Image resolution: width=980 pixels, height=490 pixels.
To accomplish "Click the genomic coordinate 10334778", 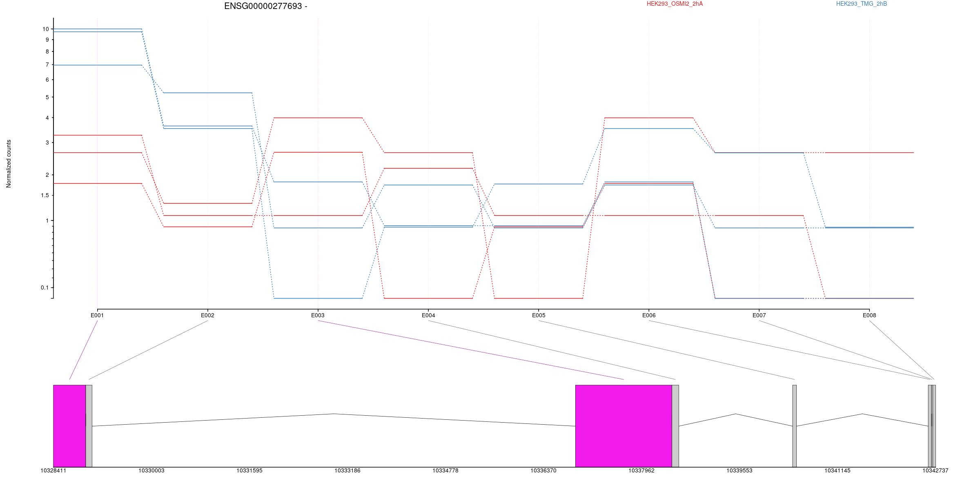I will [445, 471].
